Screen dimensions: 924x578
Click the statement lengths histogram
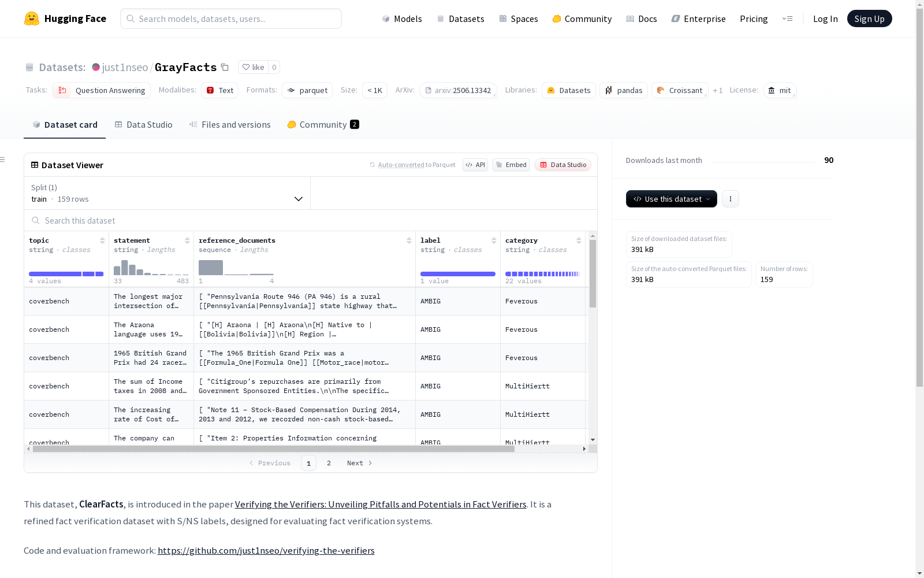[x=151, y=268]
